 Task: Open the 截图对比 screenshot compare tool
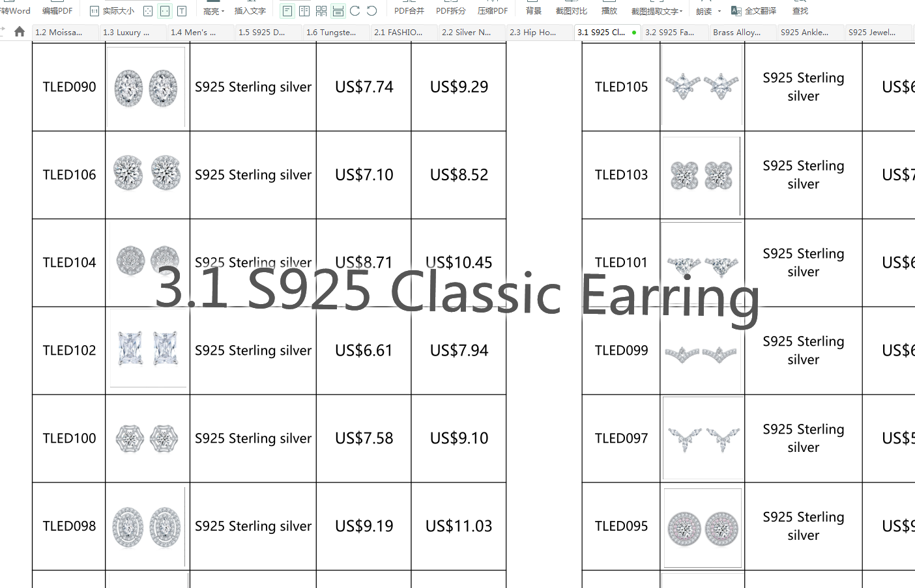pos(571,10)
